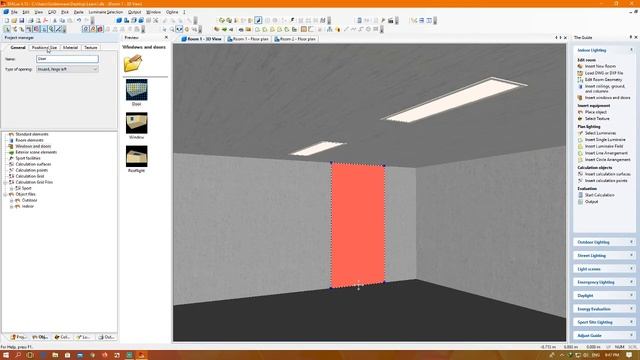Collapse the Object files tree node
This screenshot has width=640, height=360.
coord(6,195)
